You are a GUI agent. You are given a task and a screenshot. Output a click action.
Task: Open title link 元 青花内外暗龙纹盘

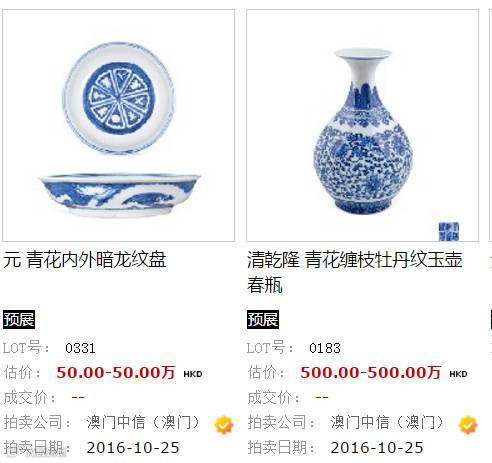tap(85, 260)
